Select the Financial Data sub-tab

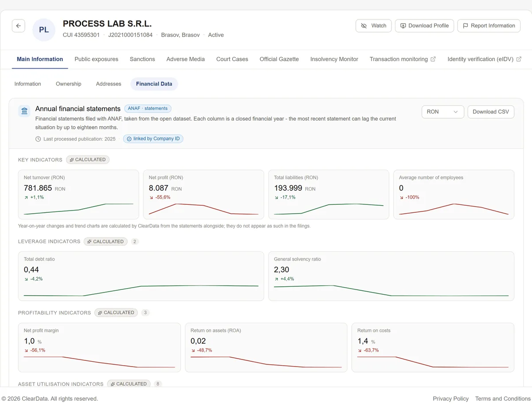(154, 84)
